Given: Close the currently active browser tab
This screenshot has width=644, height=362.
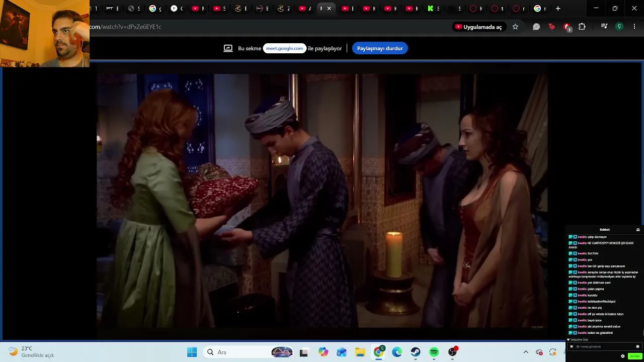Looking at the screenshot, I should pos(329,8).
